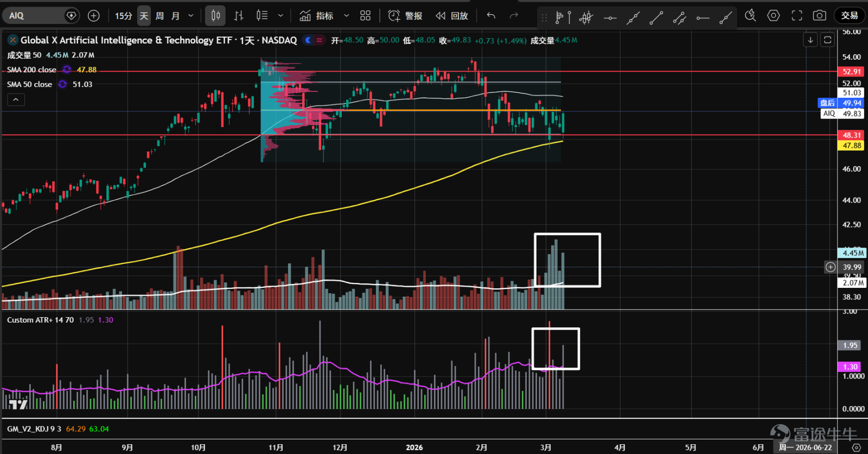This screenshot has width=868, height=454.
Task: Select the ray line tool
Action: point(726,18)
